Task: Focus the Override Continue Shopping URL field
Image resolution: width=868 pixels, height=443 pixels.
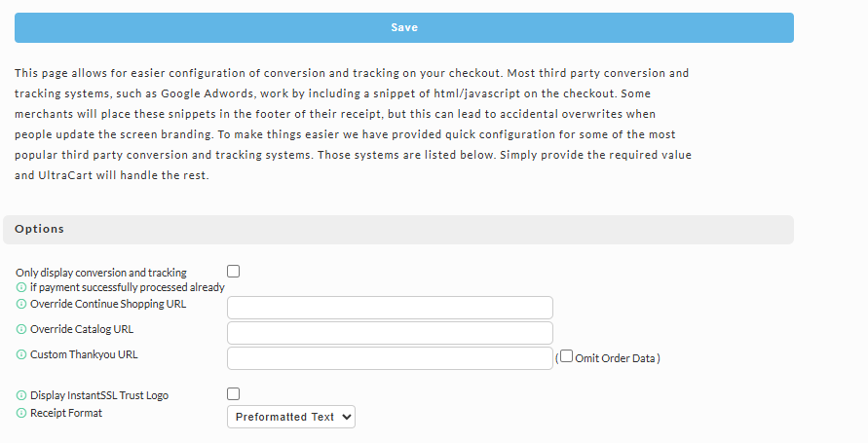Action: click(390, 308)
